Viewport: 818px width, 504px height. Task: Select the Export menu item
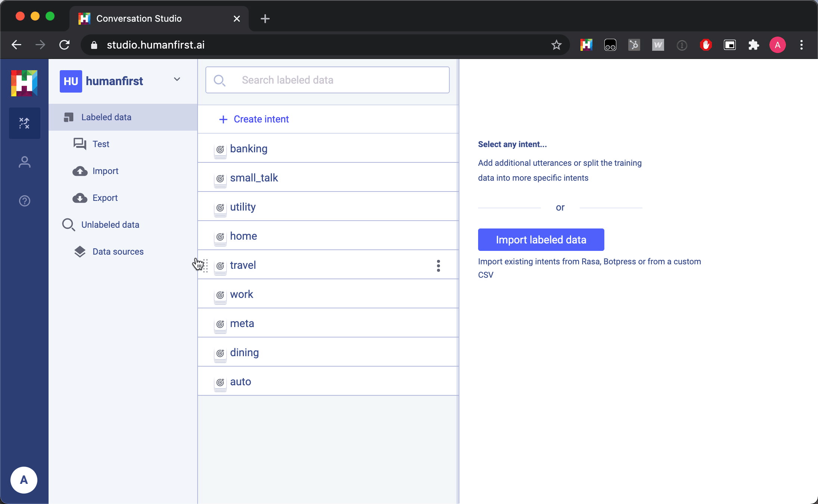click(105, 198)
